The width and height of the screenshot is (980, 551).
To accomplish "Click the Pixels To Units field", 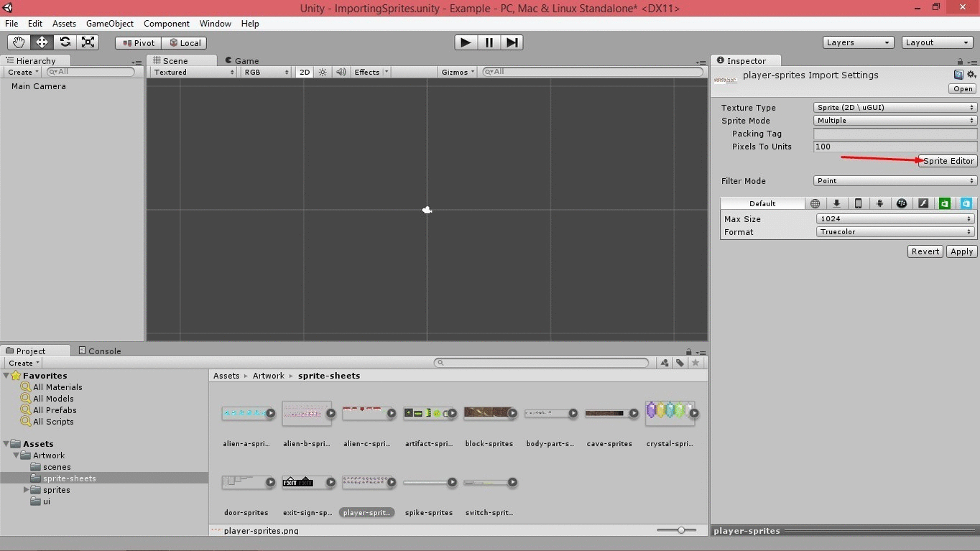I will [895, 147].
